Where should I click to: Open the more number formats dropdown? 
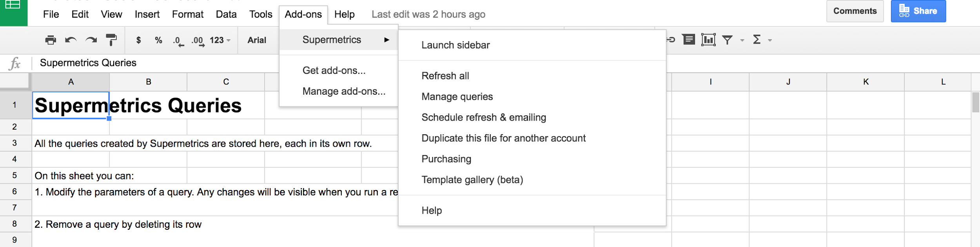220,40
